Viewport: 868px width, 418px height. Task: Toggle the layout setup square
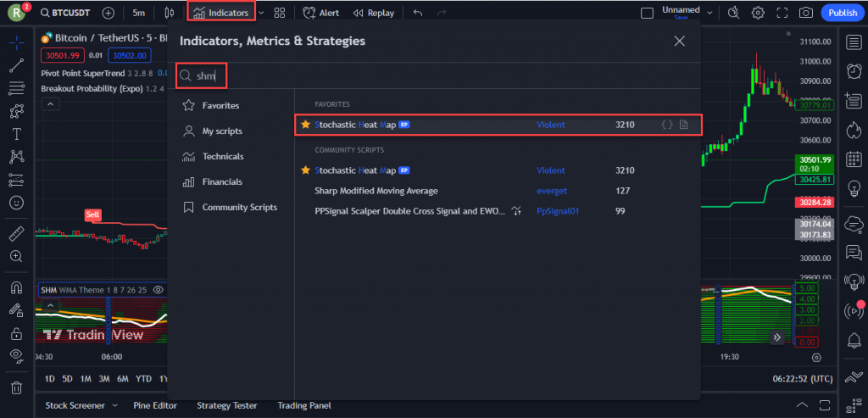click(x=647, y=13)
